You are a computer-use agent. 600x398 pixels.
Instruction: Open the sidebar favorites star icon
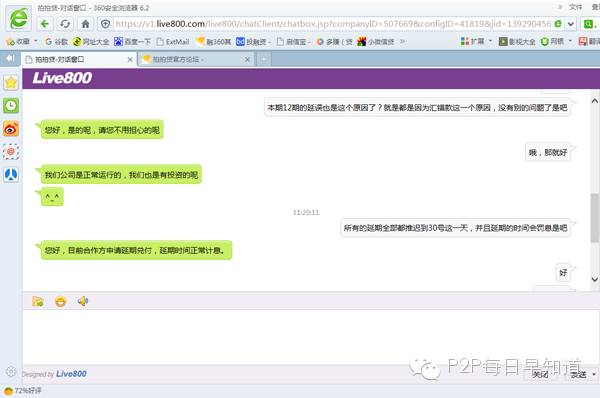coord(11,82)
